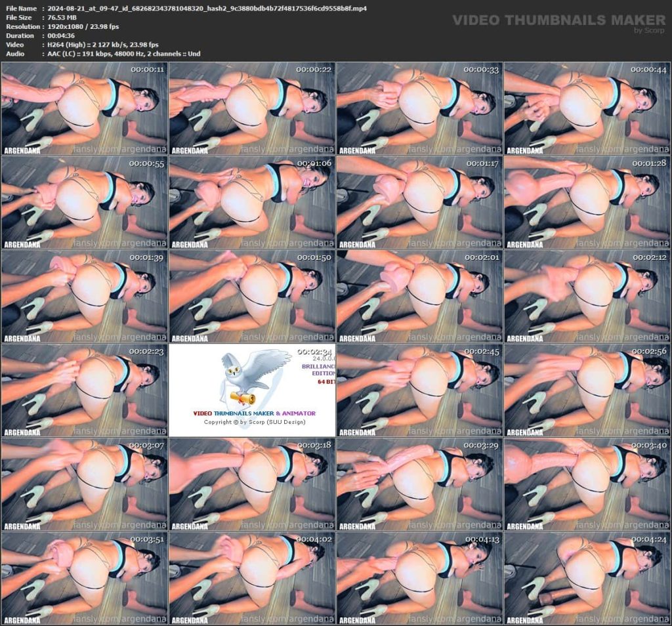
Task: Open the last frame at 00:04:24
Action: pyautogui.click(x=587, y=577)
